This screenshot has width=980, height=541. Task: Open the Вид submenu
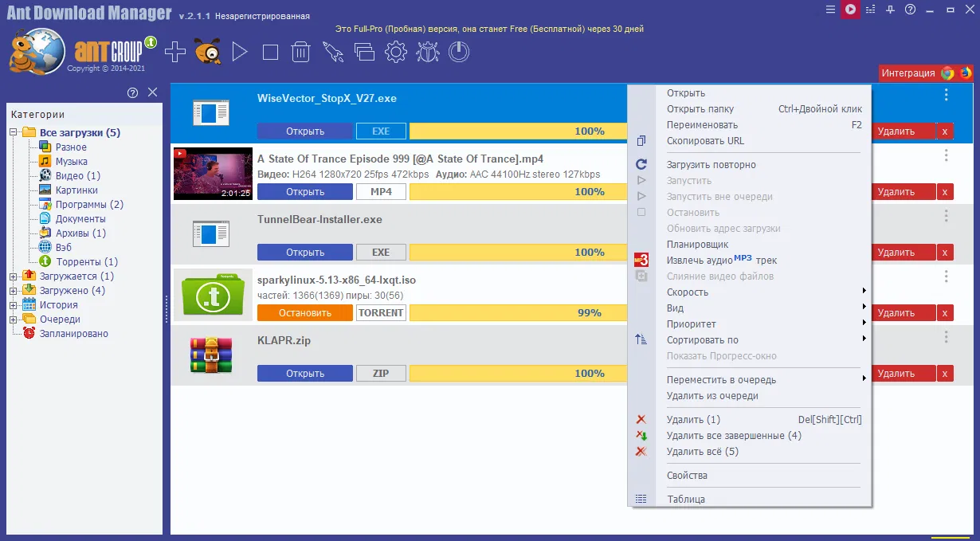(x=750, y=308)
